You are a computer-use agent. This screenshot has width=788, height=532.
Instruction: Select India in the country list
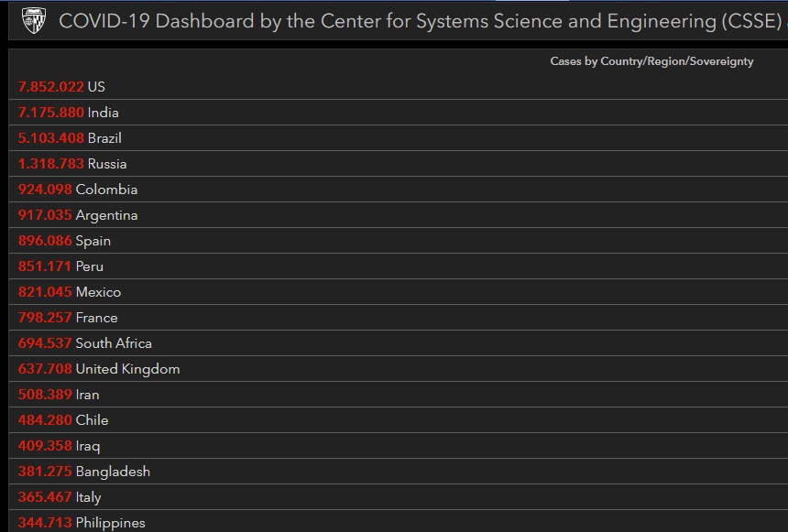click(69, 113)
